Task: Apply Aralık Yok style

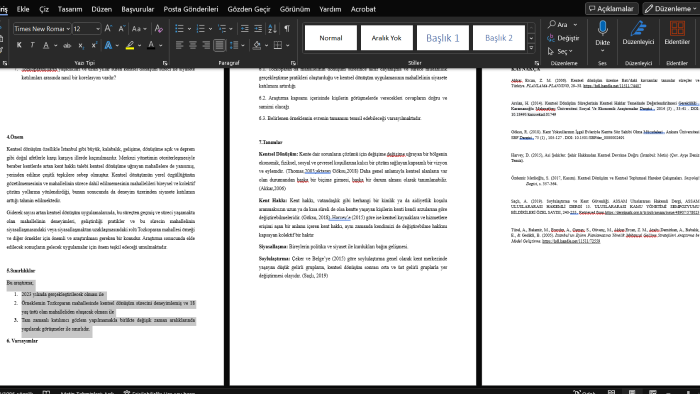Action: point(387,38)
